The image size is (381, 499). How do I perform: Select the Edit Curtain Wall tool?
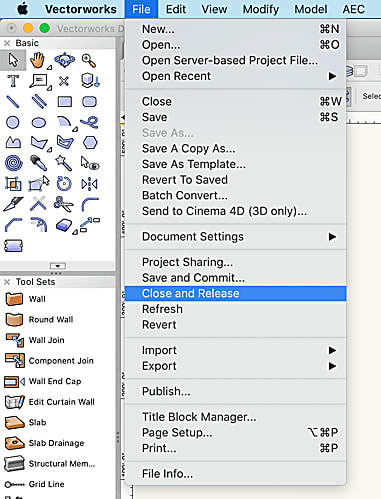point(50,402)
